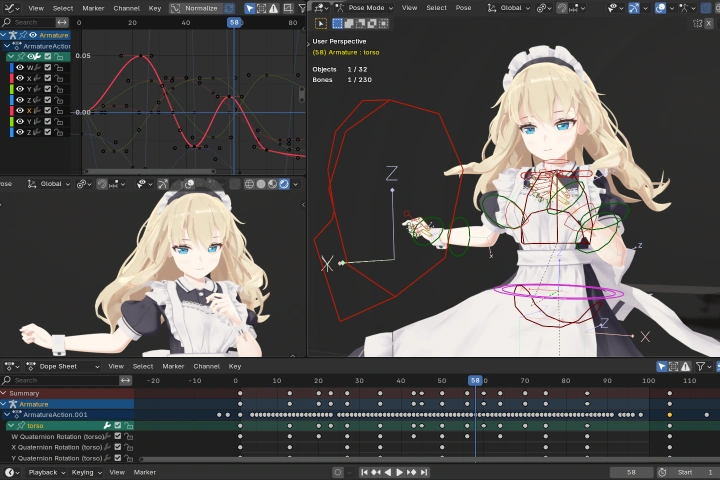Click frame 58 marker in Graph Editor
Image resolution: width=720 pixels, height=480 pixels.
(234, 22)
